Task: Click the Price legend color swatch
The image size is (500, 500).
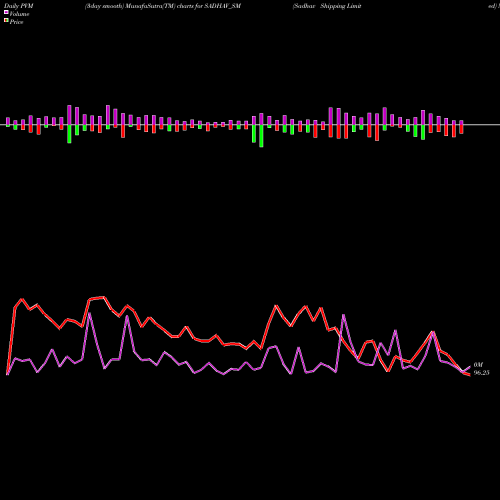Action: (x=6, y=21)
